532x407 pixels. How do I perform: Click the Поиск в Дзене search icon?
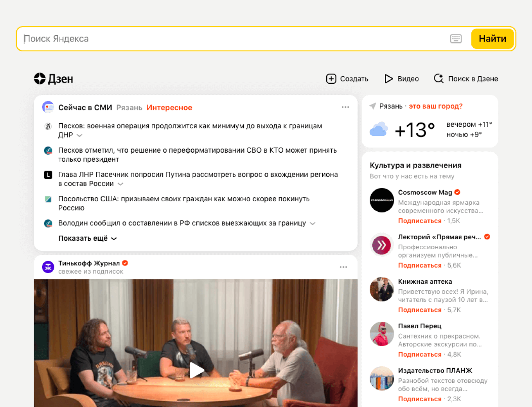pos(439,79)
